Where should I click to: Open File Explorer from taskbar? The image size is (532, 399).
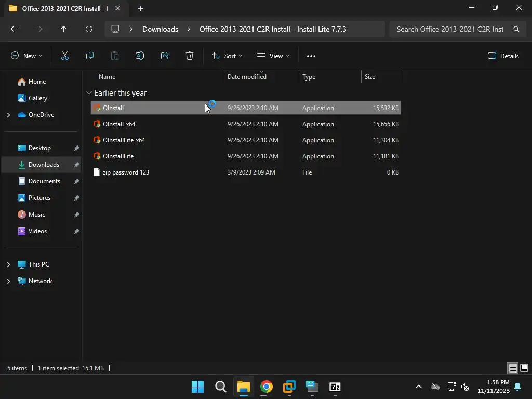pyautogui.click(x=243, y=387)
